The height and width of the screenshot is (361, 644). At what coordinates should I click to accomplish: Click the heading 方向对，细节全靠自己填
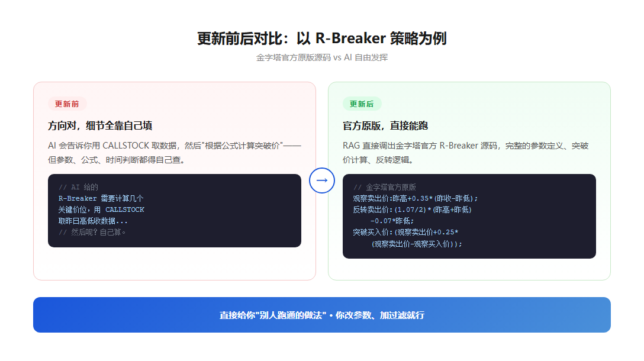click(100, 125)
